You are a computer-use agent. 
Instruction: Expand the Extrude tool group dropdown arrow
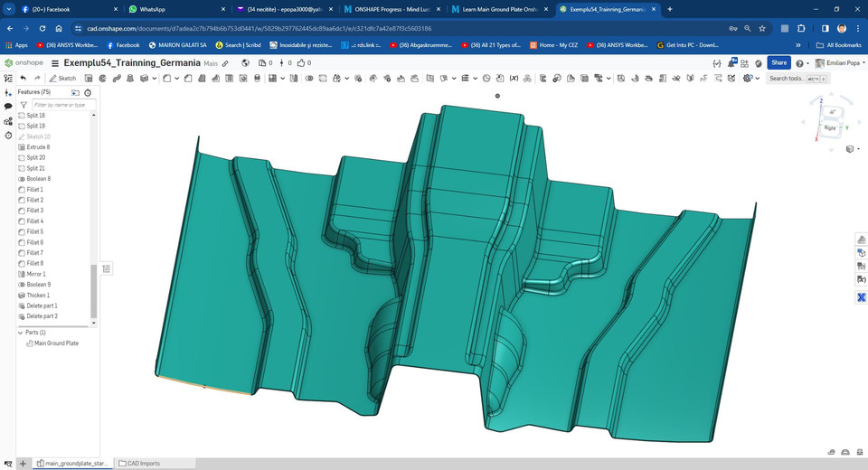pyautogui.click(x=154, y=78)
